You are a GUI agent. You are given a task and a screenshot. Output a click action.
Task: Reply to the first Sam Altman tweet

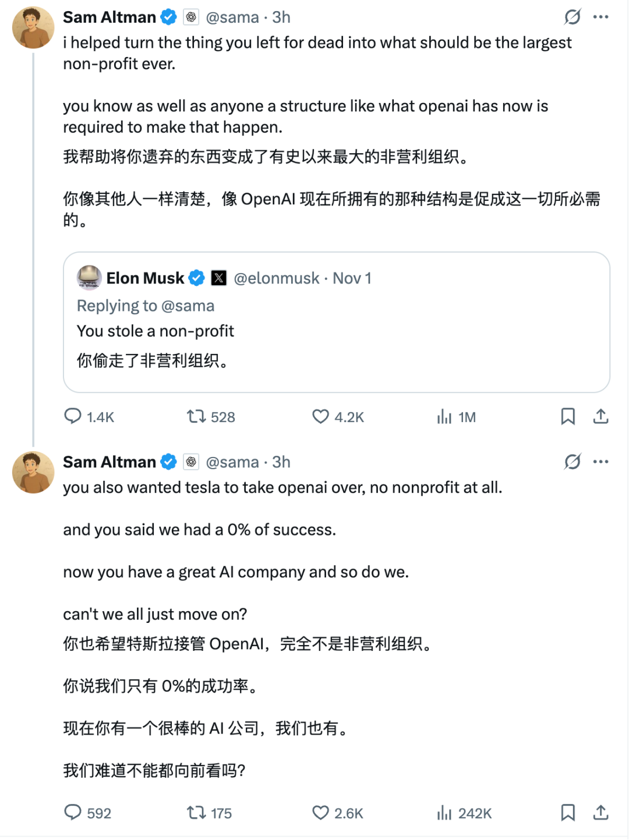[x=73, y=416]
